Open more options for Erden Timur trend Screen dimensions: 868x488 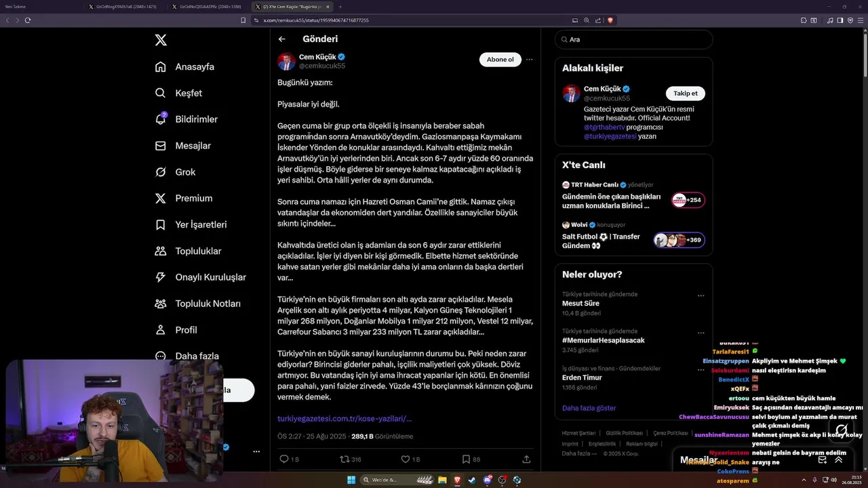[x=701, y=369]
